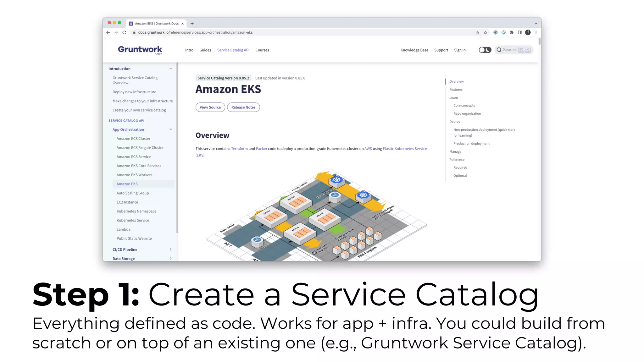Select Amazon ECS Service in sidebar
644x362 pixels.
tap(134, 157)
